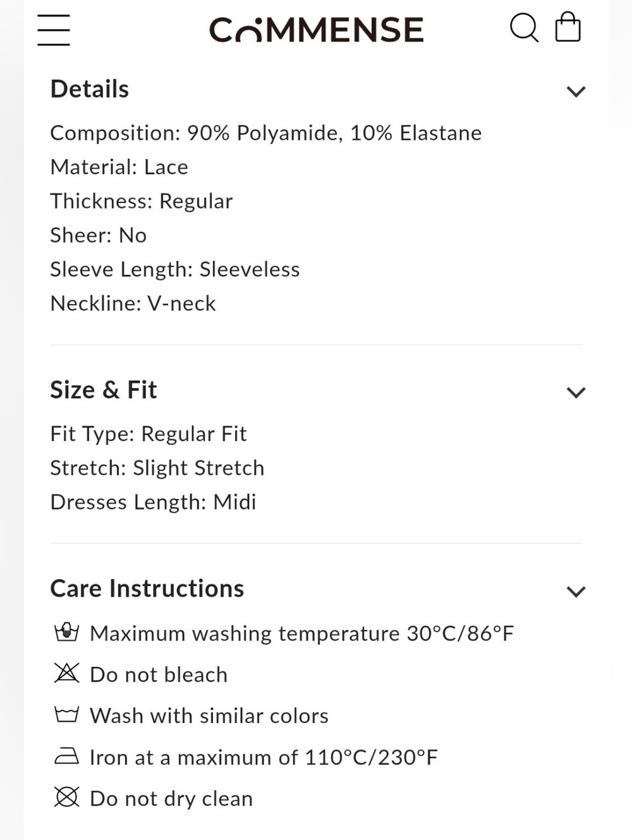Image resolution: width=632 pixels, height=840 pixels.
Task: Open the search icon
Action: point(524,28)
